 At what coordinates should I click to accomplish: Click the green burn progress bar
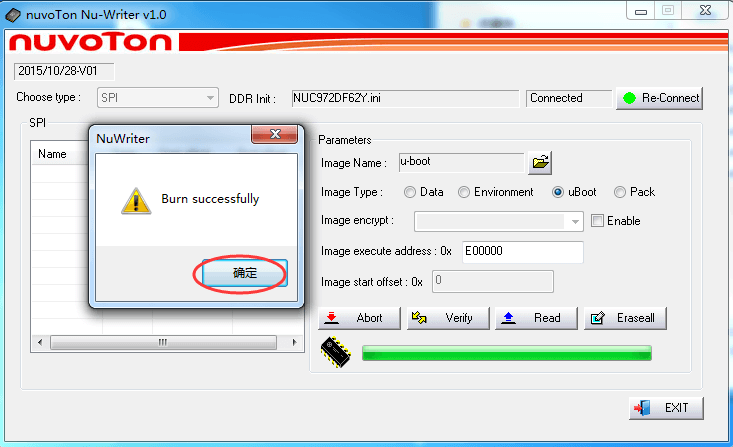coord(507,353)
